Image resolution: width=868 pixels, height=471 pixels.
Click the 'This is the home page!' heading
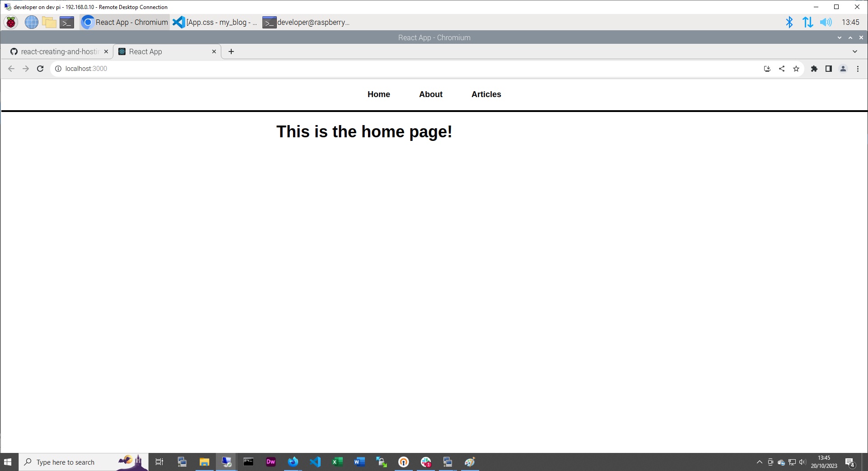pyautogui.click(x=364, y=132)
